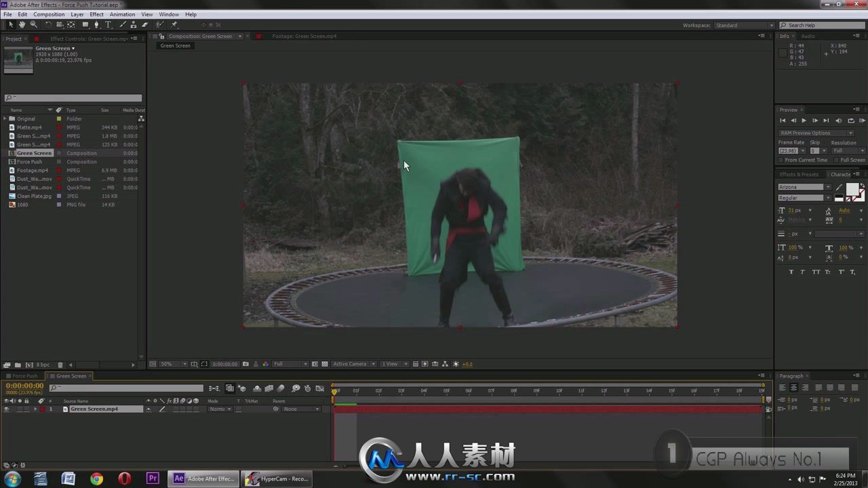Select the Brush tool

coord(123,24)
